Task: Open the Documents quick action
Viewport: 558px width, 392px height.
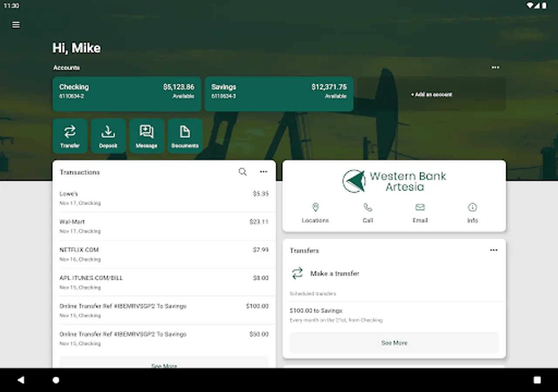Action: pyautogui.click(x=185, y=136)
